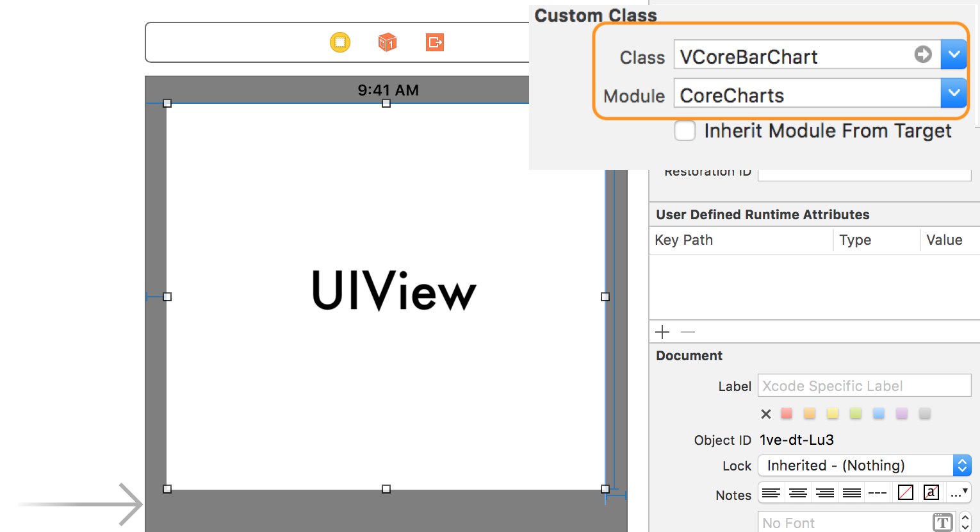The height and width of the screenshot is (532, 980).
Task: Add a runtime attribute with plus button
Action: click(662, 332)
